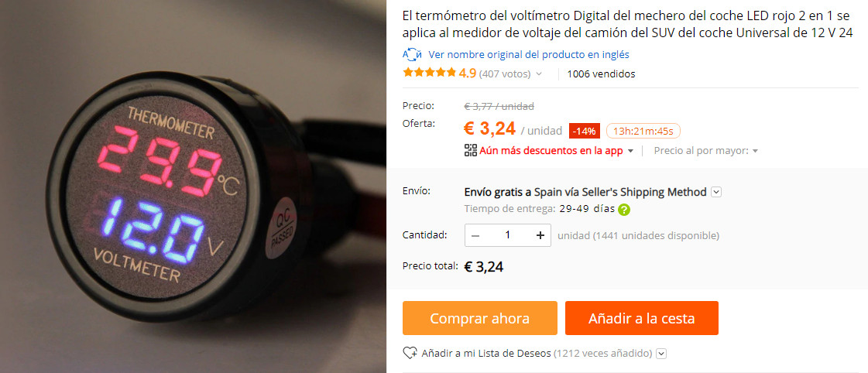Click 'Añadir a la cesta' button
This screenshot has height=373, width=868.
click(642, 318)
